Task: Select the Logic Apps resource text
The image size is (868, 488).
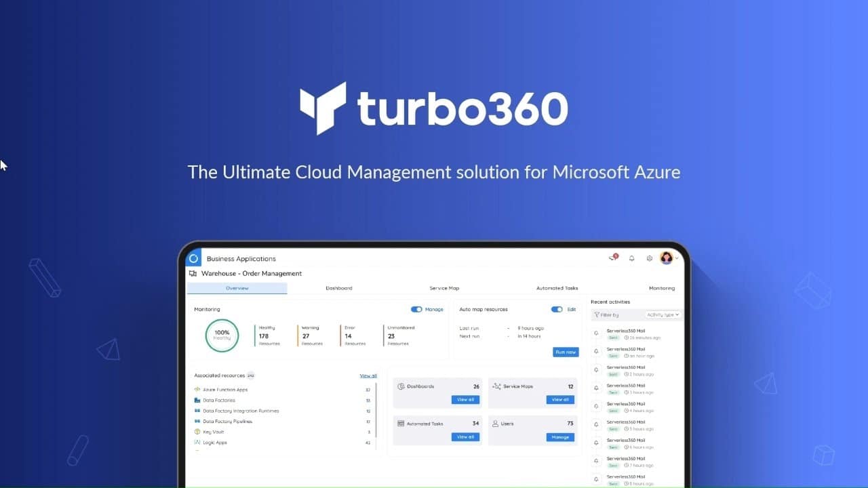Action: point(215,443)
